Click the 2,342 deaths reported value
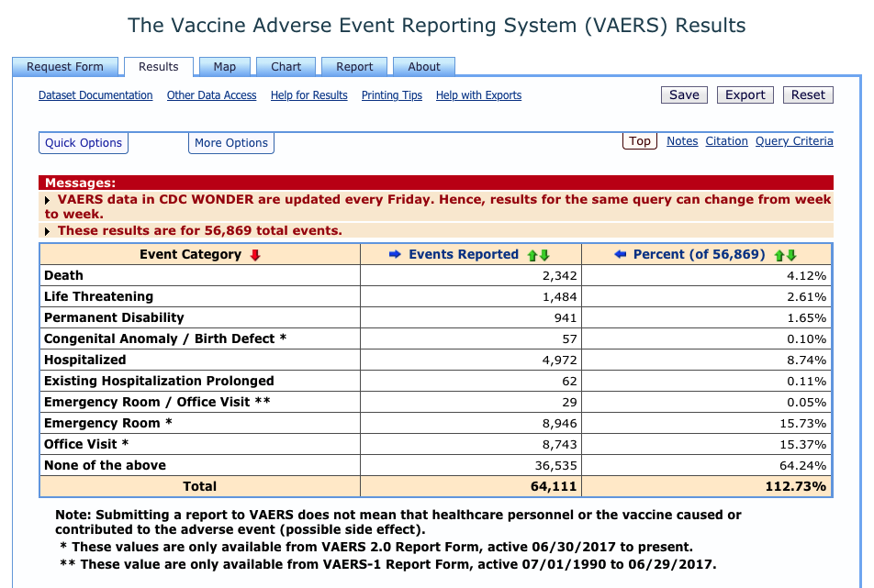 coord(560,276)
